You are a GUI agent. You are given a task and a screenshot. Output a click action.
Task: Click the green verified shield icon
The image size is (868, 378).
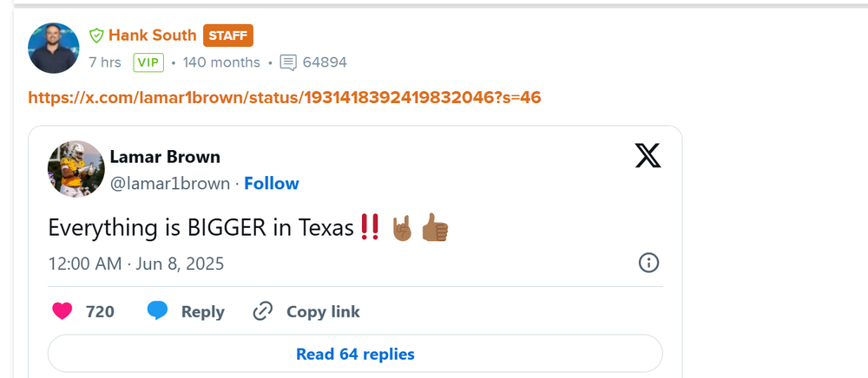coord(96,36)
